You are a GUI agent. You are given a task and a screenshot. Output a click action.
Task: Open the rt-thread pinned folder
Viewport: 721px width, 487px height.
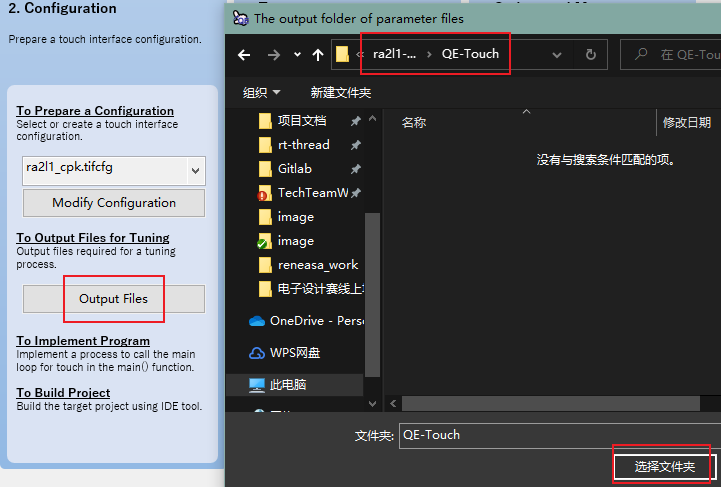(x=302, y=145)
